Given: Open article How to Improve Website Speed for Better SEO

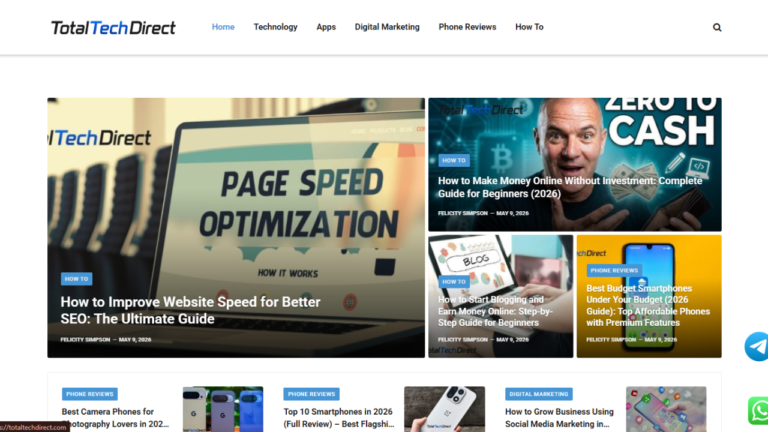Looking at the screenshot, I should pyautogui.click(x=190, y=310).
